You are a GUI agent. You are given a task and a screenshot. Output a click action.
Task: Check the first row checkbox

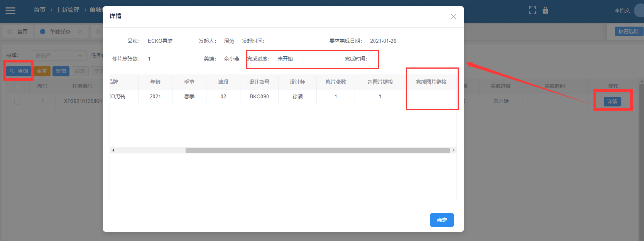click(x=17, y=101)
